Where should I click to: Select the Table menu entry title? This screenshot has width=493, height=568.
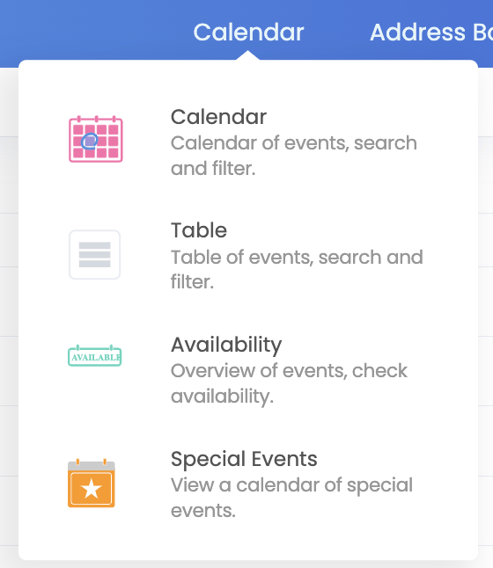click(199, 230)
